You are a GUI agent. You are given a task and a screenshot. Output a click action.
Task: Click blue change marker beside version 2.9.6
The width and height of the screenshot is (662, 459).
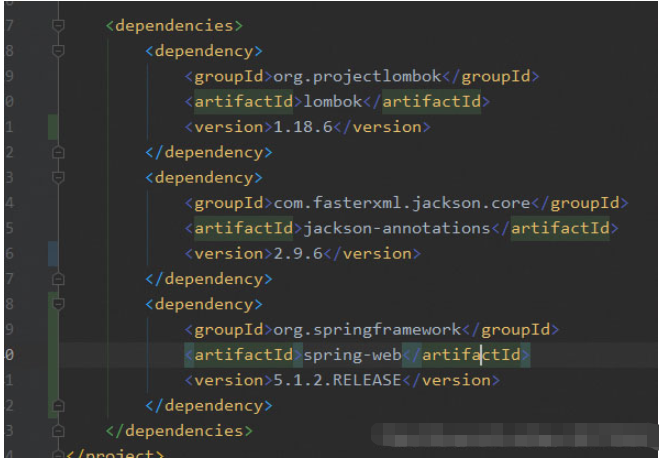53,253
